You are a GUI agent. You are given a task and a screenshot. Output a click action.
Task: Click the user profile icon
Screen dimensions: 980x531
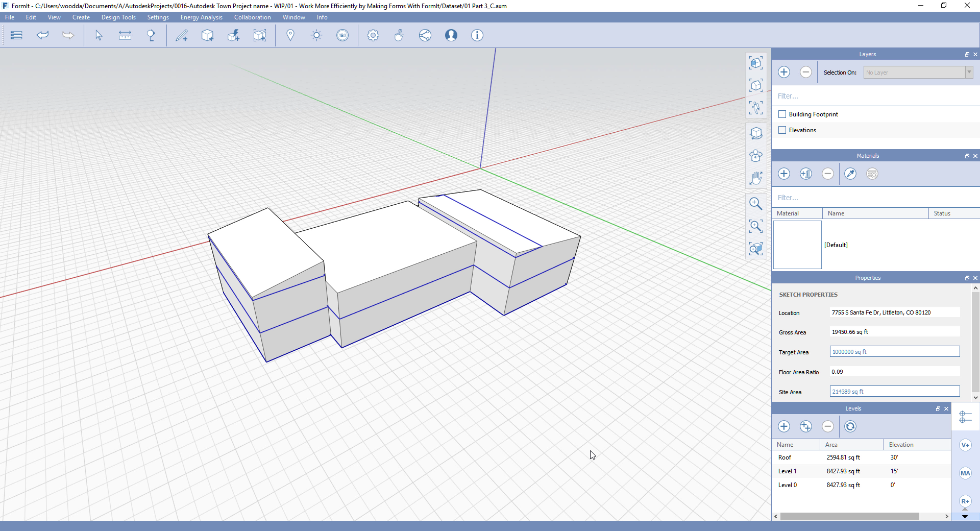(x=451, y=35)
